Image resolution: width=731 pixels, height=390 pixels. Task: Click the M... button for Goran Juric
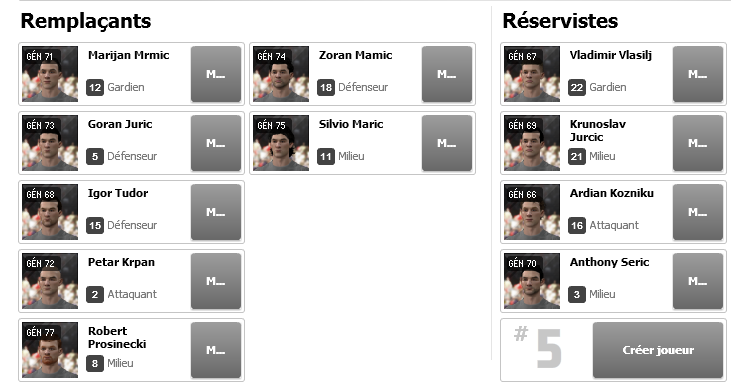point(216,143)
